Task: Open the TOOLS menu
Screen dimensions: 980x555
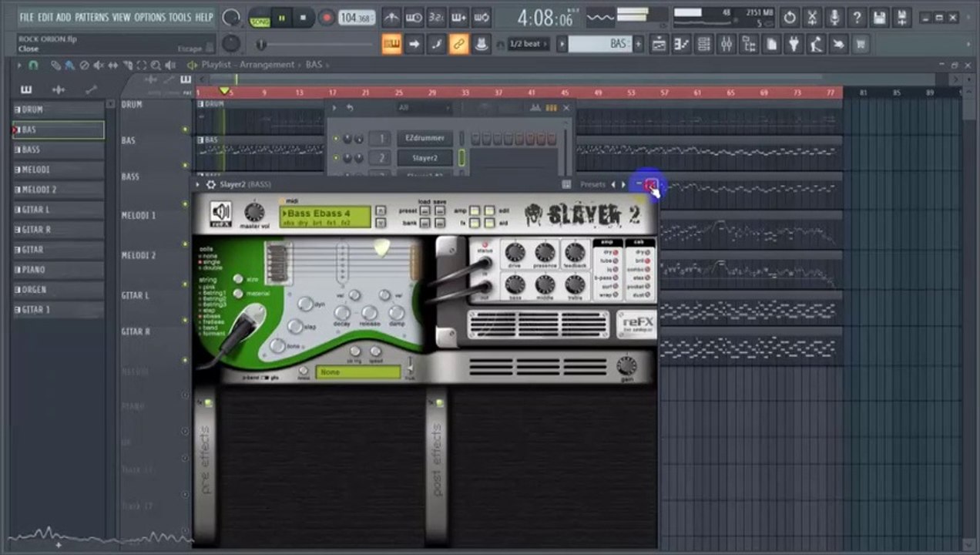Action: click(x=180, y=17)
